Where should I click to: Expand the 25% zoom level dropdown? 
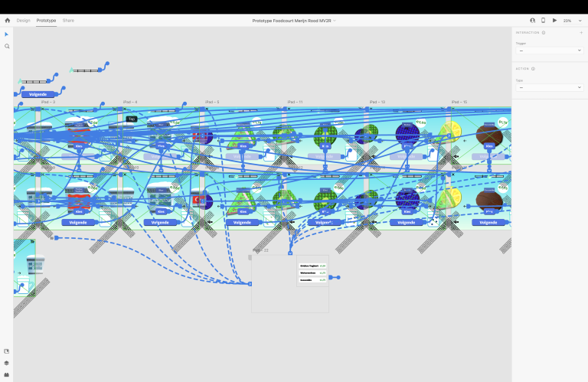(x=570, y=21)
